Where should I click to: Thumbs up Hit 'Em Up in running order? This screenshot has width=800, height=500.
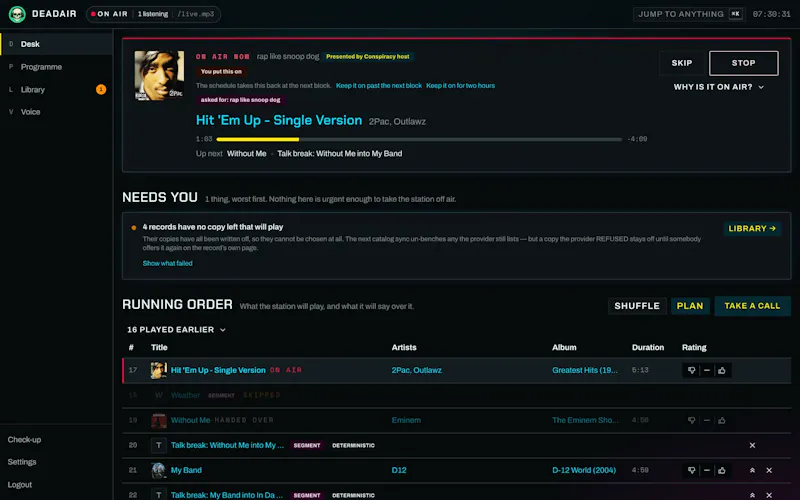[x=722, y=370]
